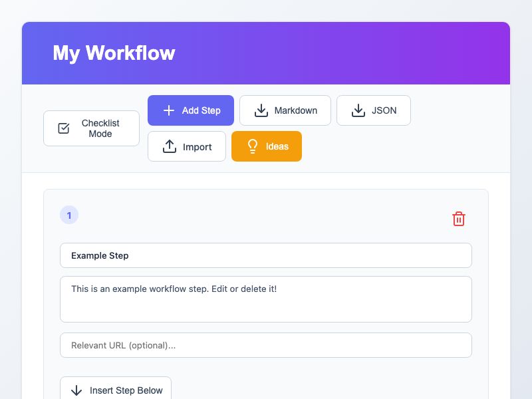Click the download icon inside the JSON button
Screen dimensions: 532x399
click(x=357, y=110)
